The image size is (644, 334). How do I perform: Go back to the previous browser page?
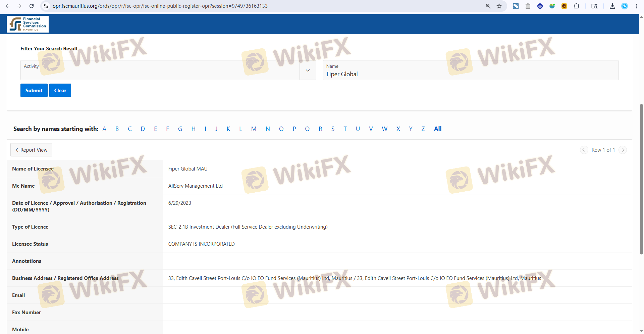tap(7, 6)
